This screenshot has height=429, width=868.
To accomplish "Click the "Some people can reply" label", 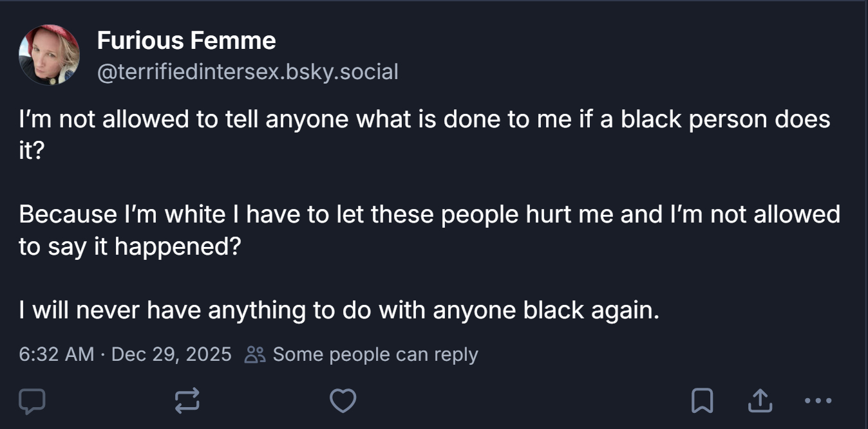I will 375,354.
